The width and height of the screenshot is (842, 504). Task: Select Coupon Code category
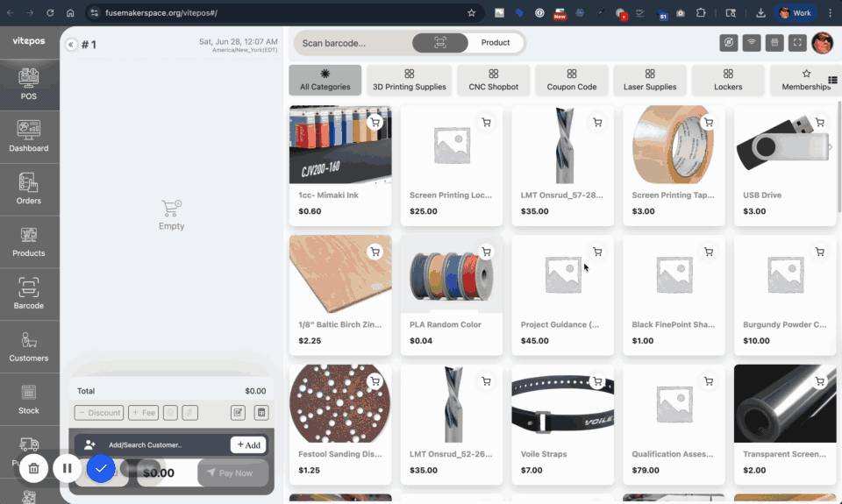tap(572, 80)
